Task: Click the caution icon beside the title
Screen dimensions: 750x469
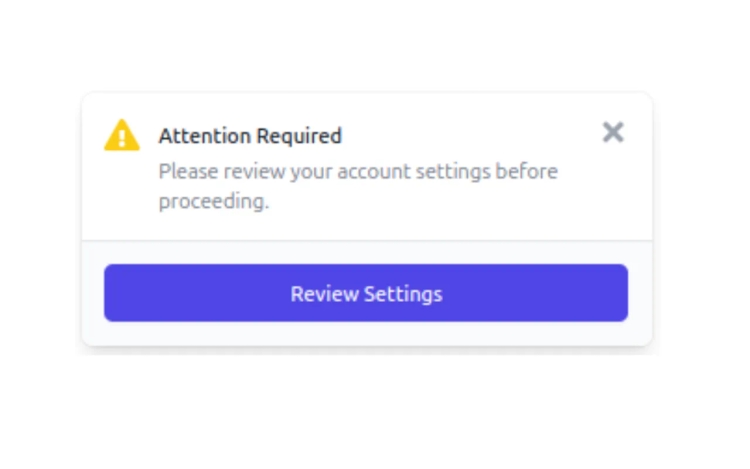Action: point(122,135)
